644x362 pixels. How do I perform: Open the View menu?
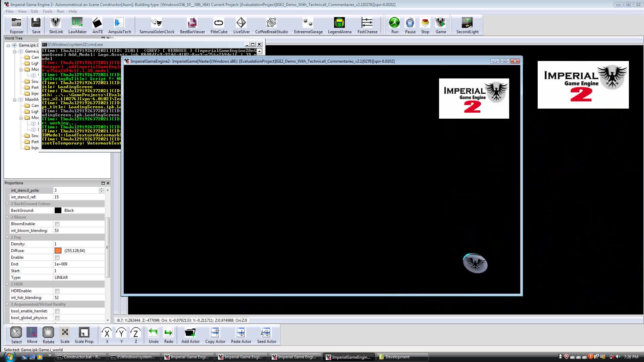click(x=22, y=11)
